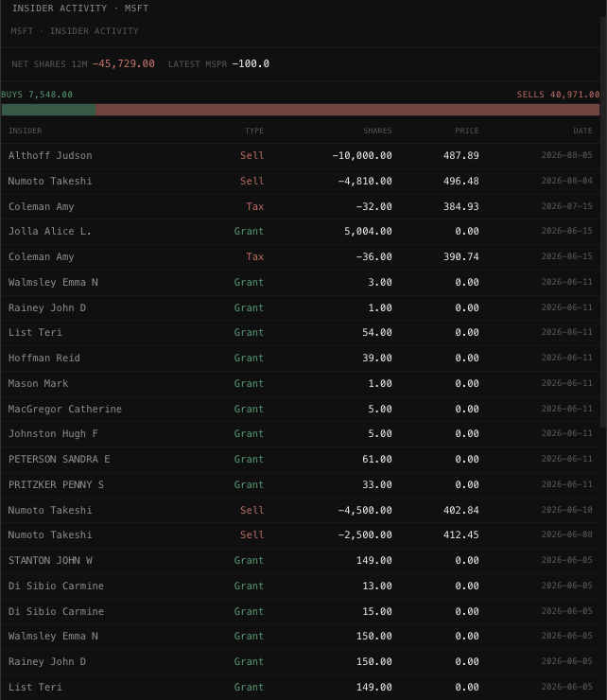Click the Tax type in the 2026-06-15 row
The width and height of the screenshot is (607, 700).
click(x=255, y=256)
